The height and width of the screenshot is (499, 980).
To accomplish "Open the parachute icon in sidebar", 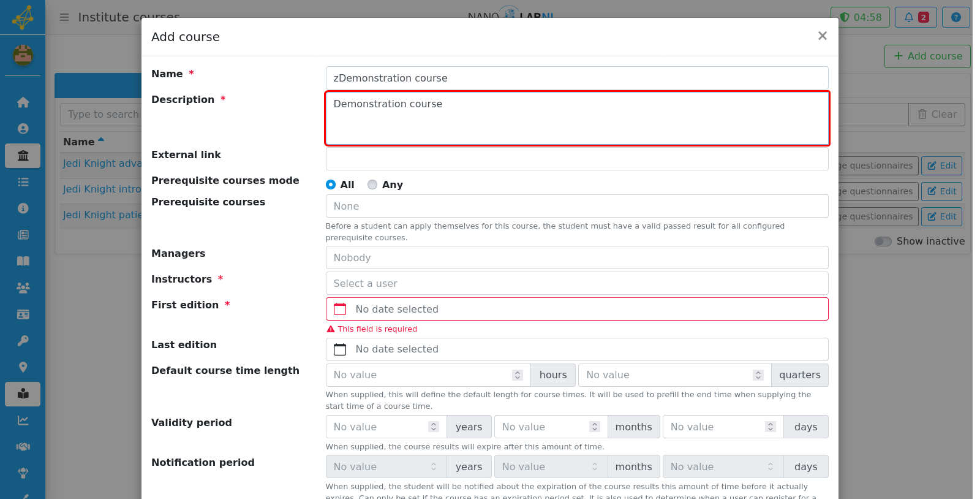I will pyautogui.click(x=23, y=473).
